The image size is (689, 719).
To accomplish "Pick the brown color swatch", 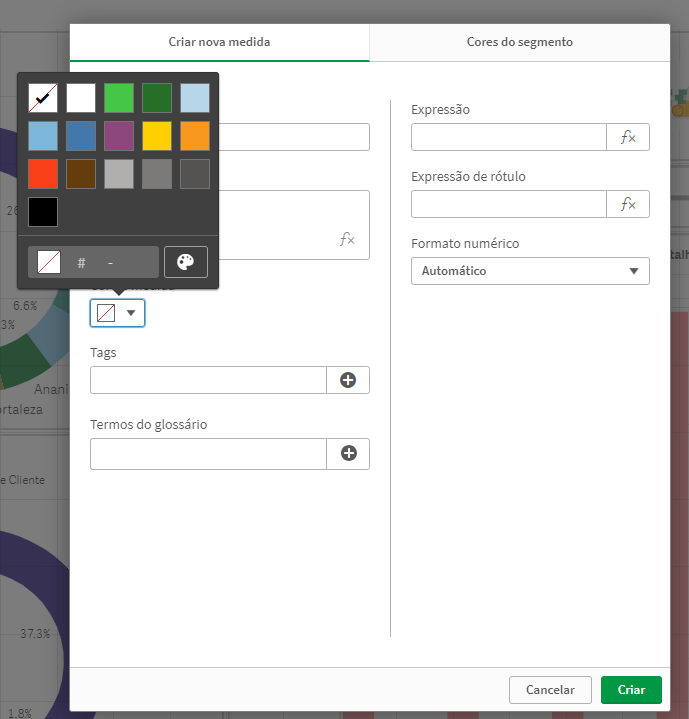I will click(81, 174).
